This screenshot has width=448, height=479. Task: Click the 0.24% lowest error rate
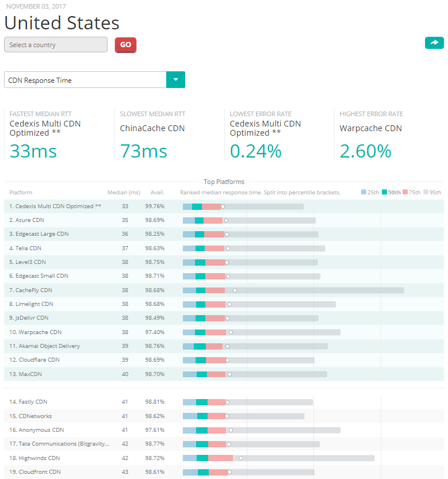tap(255, 151)
